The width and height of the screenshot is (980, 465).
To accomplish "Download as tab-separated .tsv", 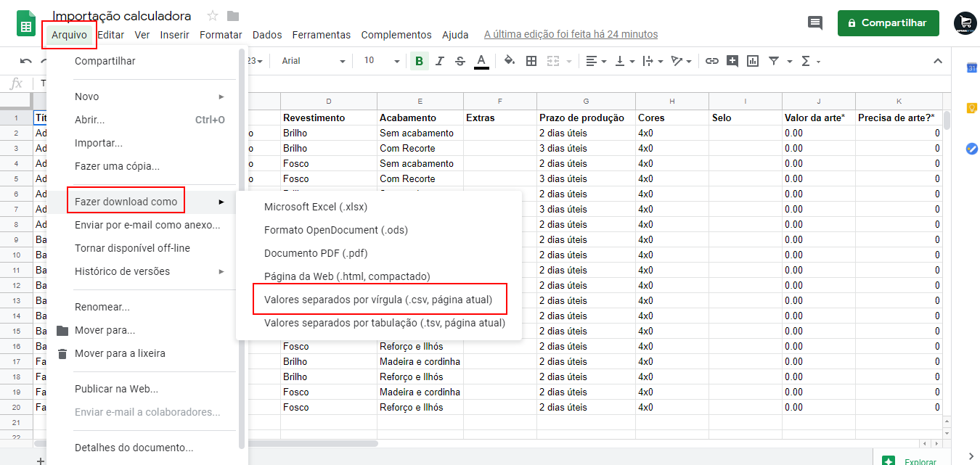I will point(379,323).
